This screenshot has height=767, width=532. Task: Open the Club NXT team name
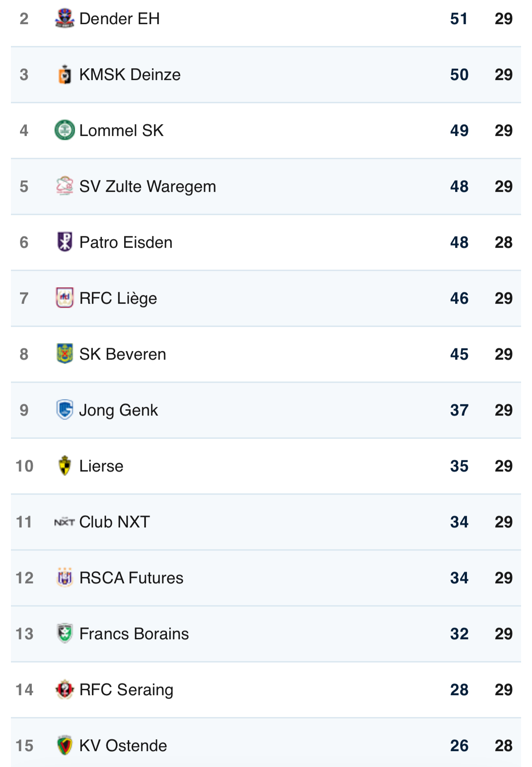click(114, 522)
